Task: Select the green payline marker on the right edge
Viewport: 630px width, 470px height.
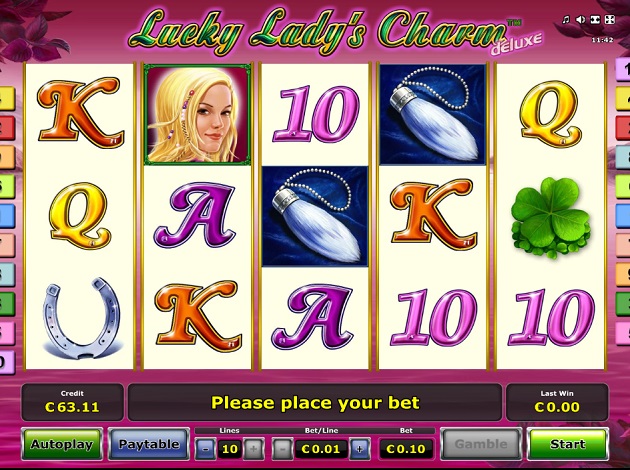Action: click(x=623, y=304)
